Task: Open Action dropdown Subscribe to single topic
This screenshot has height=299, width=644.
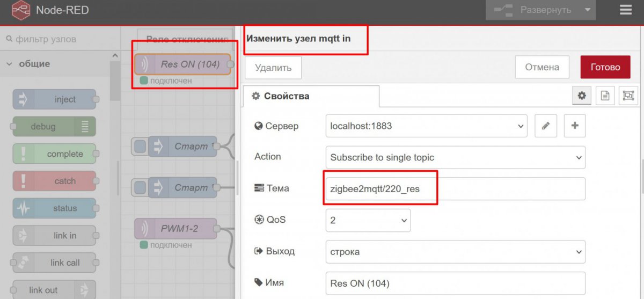Action: click(x=455, y=157)
